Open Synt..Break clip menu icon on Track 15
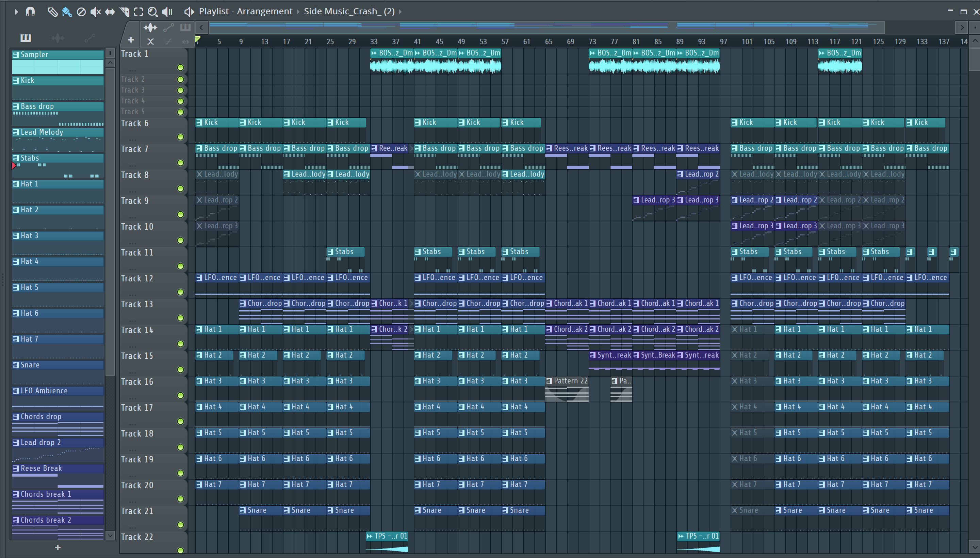Viewport: 980px width, 558px height. (x=637, y=355)
